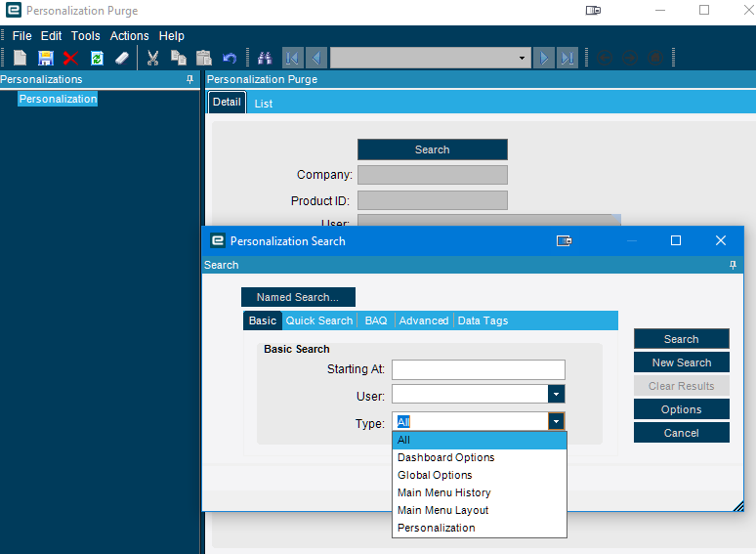Screen dimensions: 756x554
Task: Jump to last record navigation icon
Action: coord(567,58)
